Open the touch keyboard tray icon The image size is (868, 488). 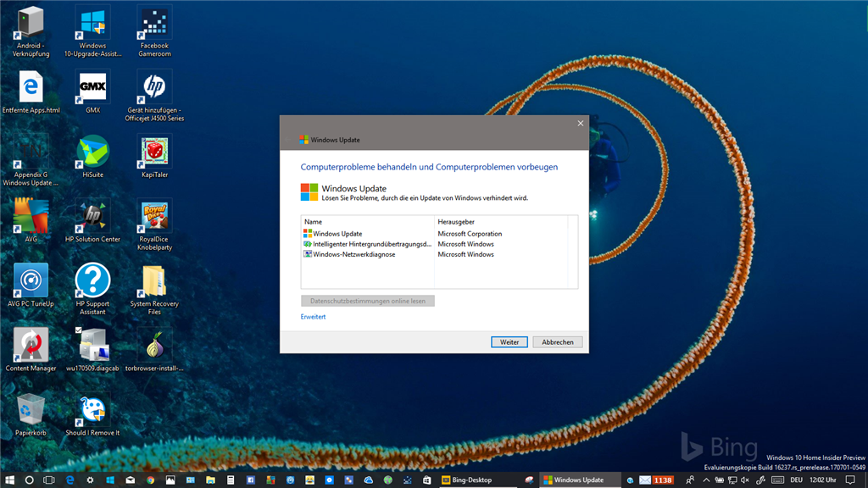click(777, 480)
